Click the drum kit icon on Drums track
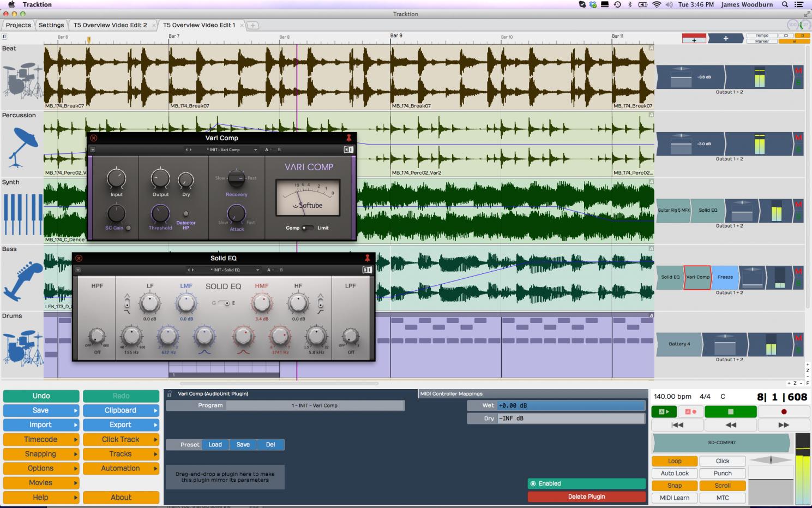The image size is (812, 508). [22, 348]
